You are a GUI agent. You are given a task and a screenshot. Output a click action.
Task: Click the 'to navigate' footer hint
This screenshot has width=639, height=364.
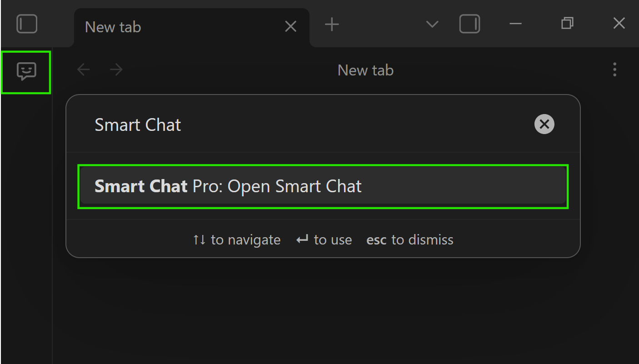[x=237, y=239]
